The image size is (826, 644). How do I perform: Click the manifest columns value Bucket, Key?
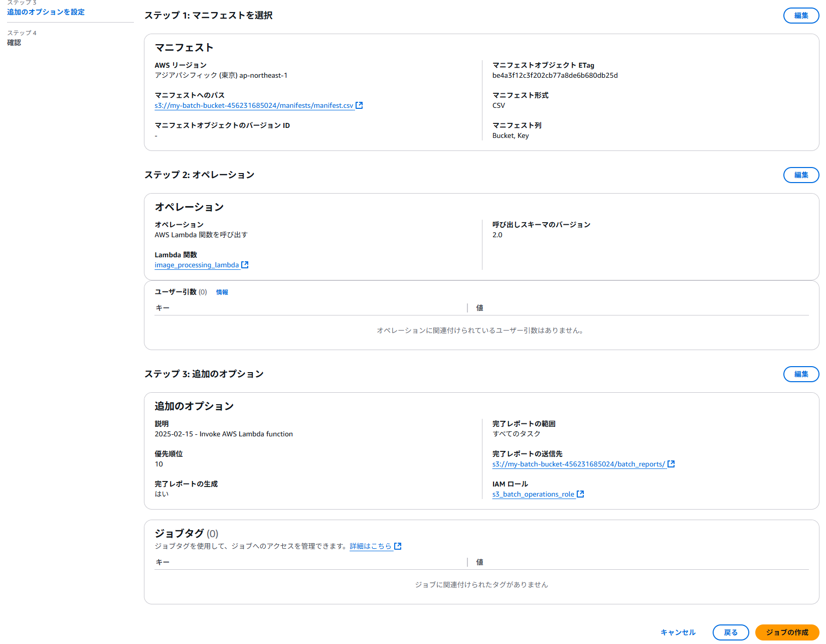511,135
